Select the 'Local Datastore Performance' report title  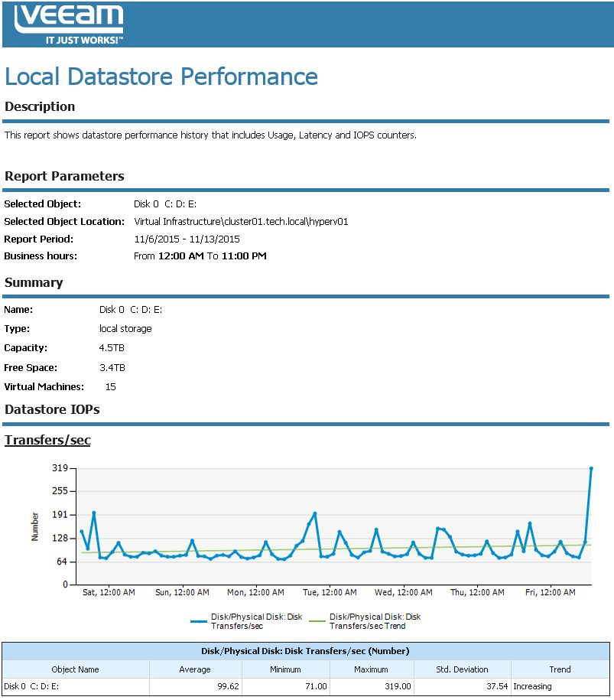click(x=161, y=77)
